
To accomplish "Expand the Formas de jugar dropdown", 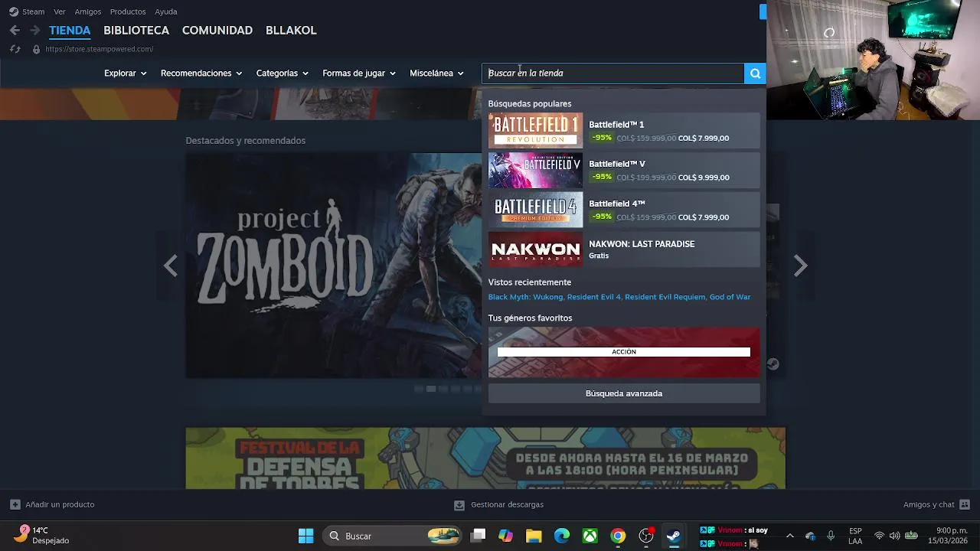I will coord(359,73).
